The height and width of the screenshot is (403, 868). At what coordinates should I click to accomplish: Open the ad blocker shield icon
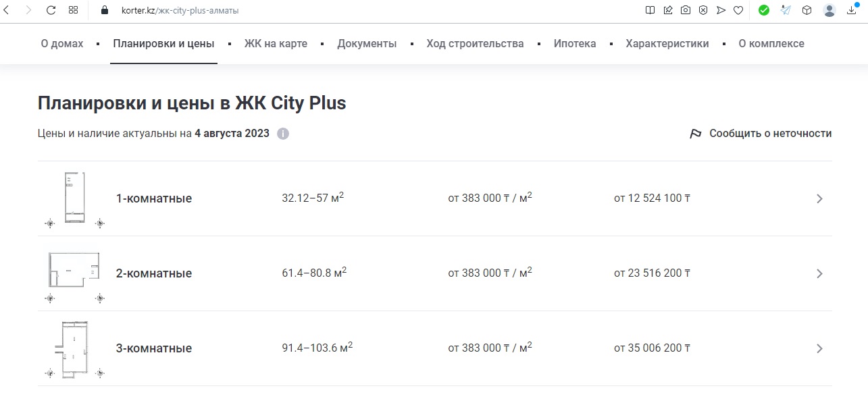pyautogui.click(x=703, y=10)
